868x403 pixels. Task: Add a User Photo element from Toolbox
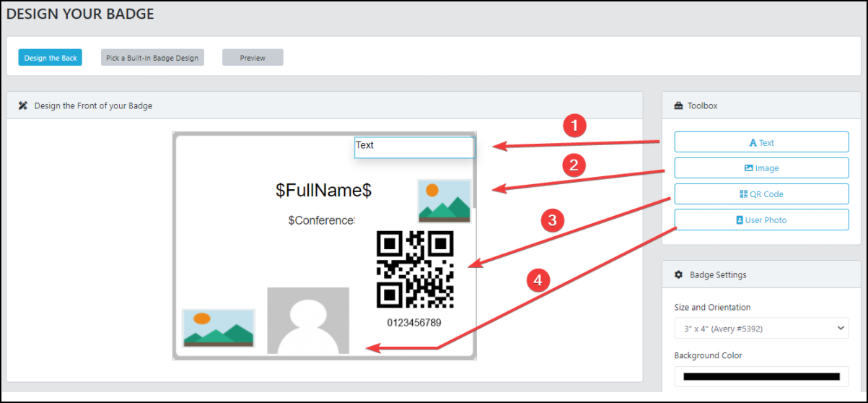761,220
